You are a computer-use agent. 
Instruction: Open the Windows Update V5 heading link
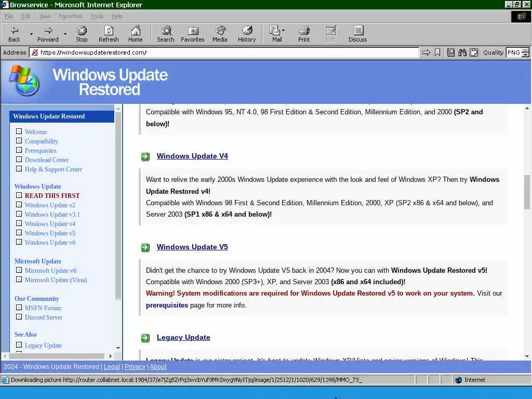(x=192, y=247)
